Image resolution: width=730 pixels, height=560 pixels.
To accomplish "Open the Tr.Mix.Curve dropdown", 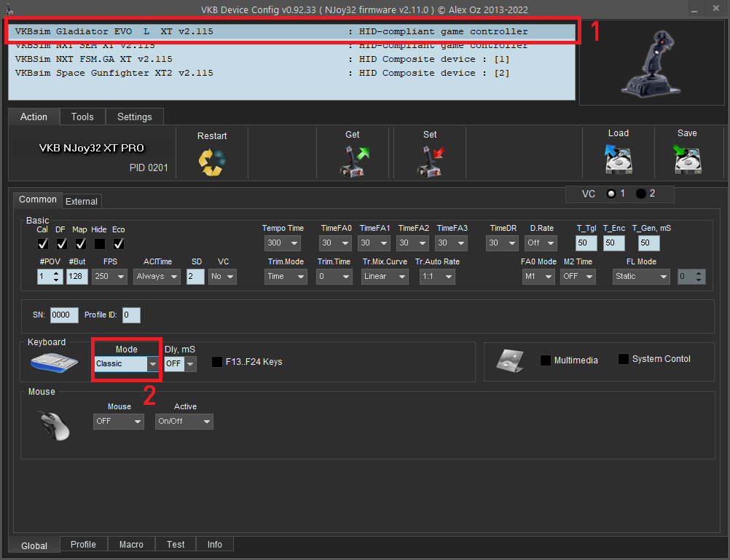I will coord(385,277).
